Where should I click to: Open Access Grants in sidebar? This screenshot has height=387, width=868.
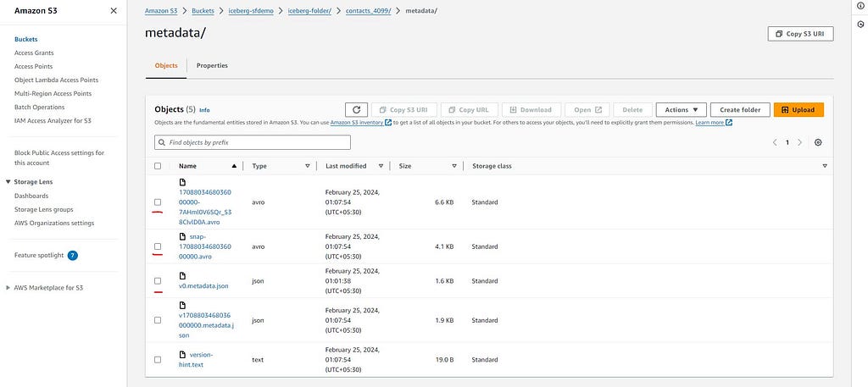(34, 53)
